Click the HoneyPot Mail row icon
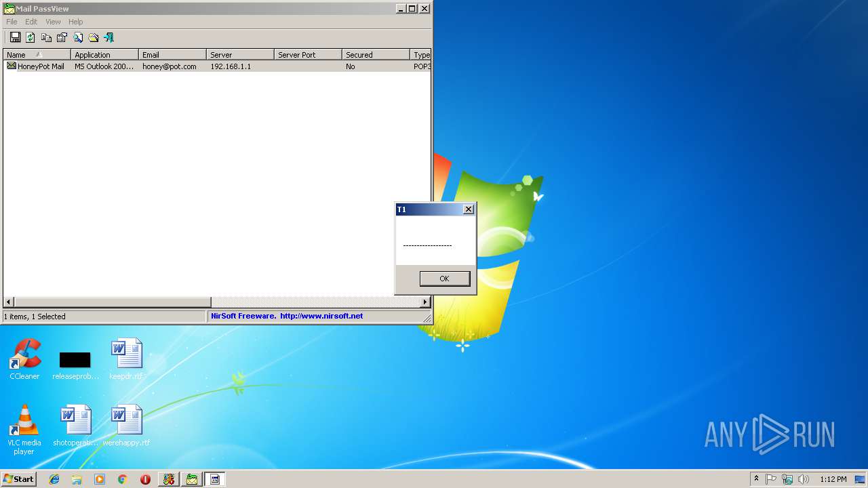This screenshot has width=868, height=488. click(x=11, y=66)
